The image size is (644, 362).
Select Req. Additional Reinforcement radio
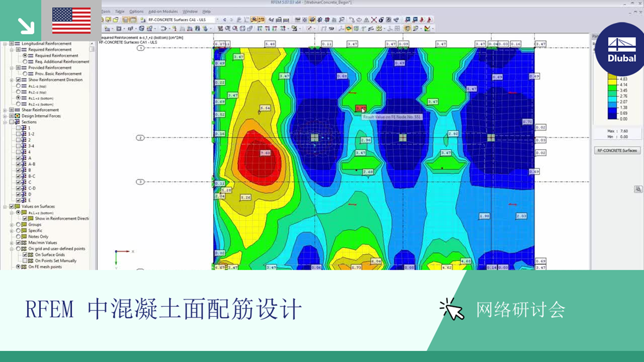[25, 61]
